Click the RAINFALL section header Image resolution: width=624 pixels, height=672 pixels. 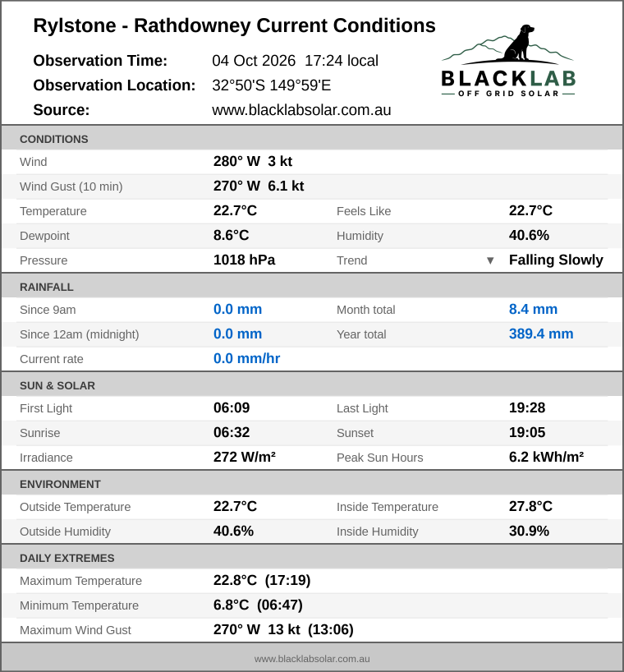[312, 287]
